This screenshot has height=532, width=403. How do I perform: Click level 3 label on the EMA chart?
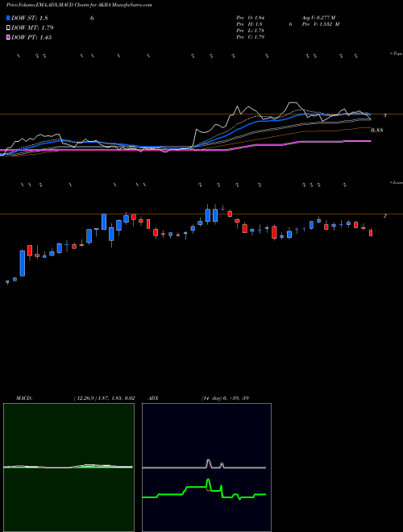pyautogui.click(x=384, y=116)
